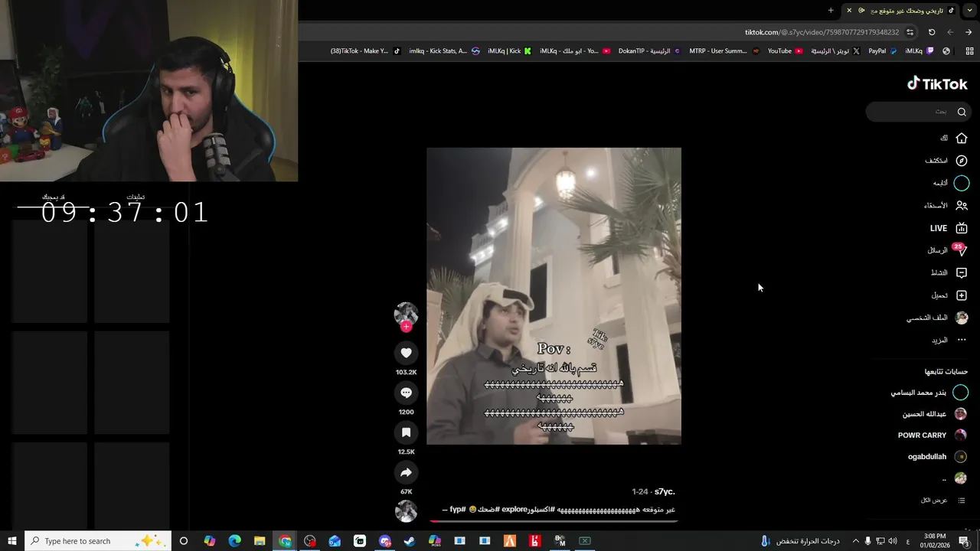980x551 pixels.
Task: Open the browser tab search dropdown
Action: [x=970, y=10]
